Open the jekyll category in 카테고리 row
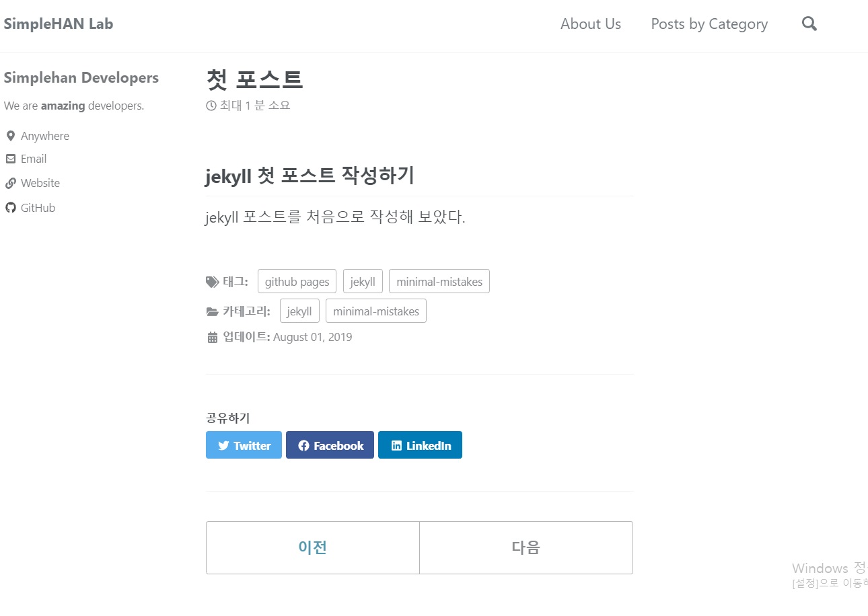The image size is (868, 616). coord(299,311)
